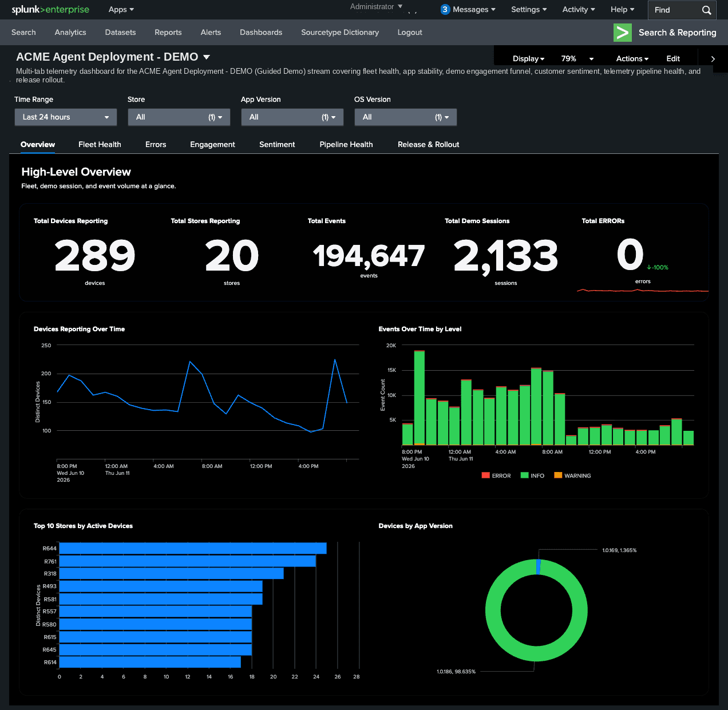Click the Devices Reporting Over Time chart title
This screenshot has width=728, height=710.
79,329
